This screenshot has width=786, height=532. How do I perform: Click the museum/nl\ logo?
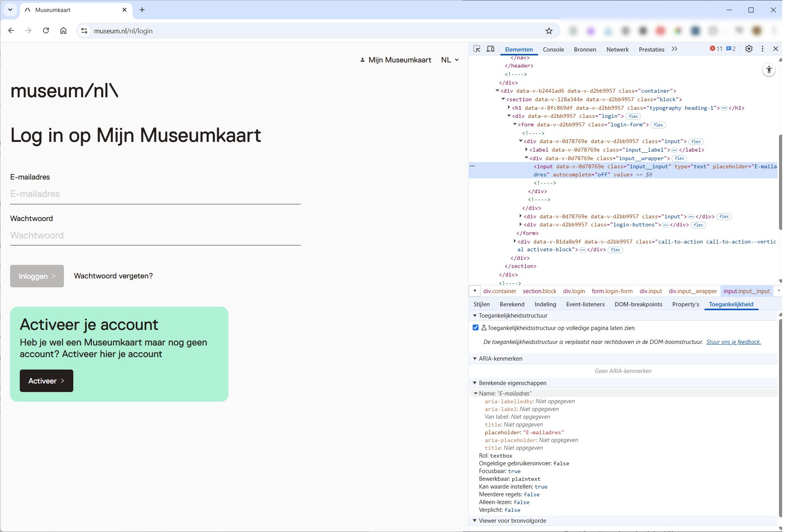[x=64, y=91]
